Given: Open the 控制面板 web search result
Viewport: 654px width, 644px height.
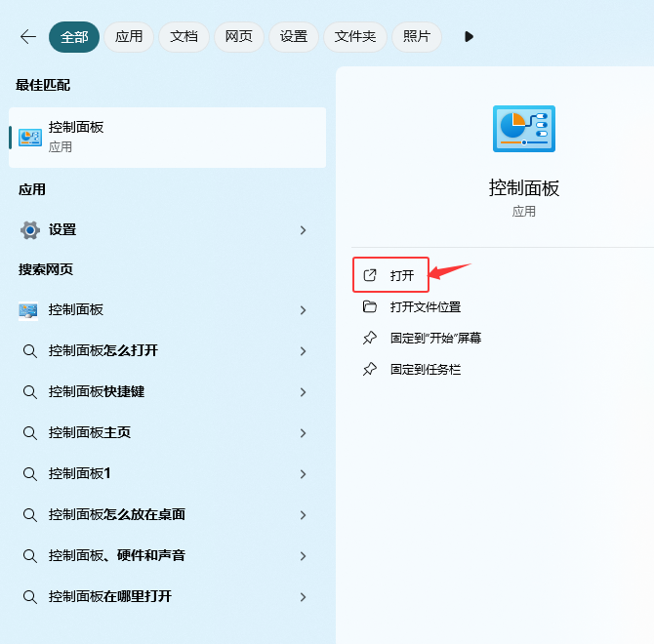Looking at the screenshot, I should (167, 310).
